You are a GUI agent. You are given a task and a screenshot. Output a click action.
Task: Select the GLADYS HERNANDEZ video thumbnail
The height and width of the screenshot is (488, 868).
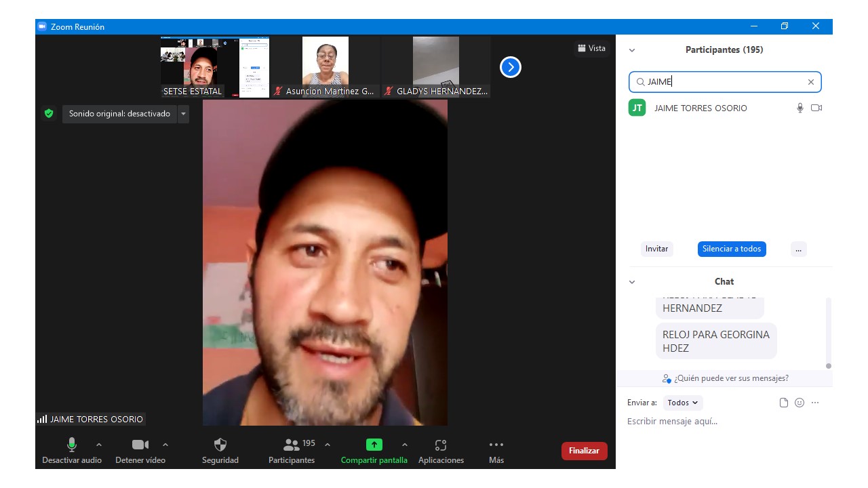pyautogui.click(x=436, y=67)
